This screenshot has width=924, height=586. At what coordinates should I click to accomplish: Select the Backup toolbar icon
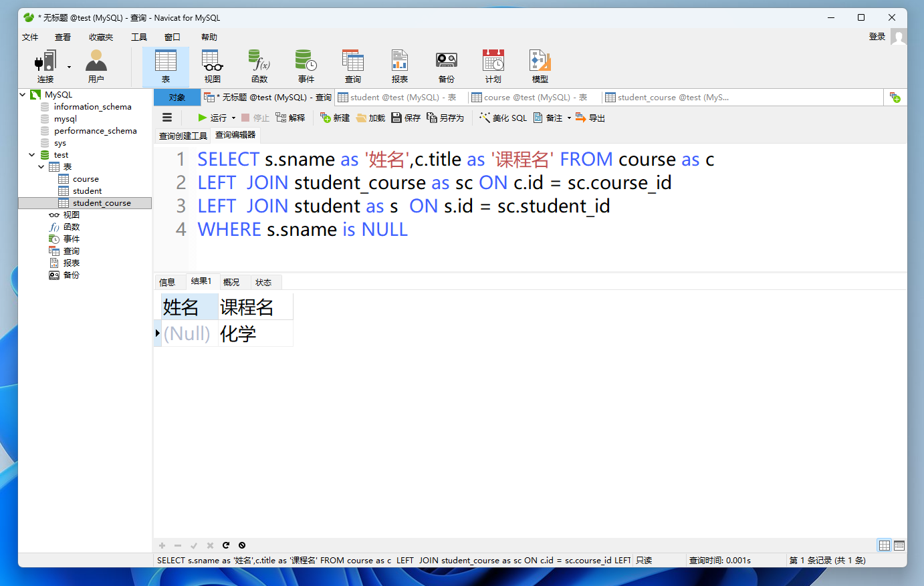447,66
